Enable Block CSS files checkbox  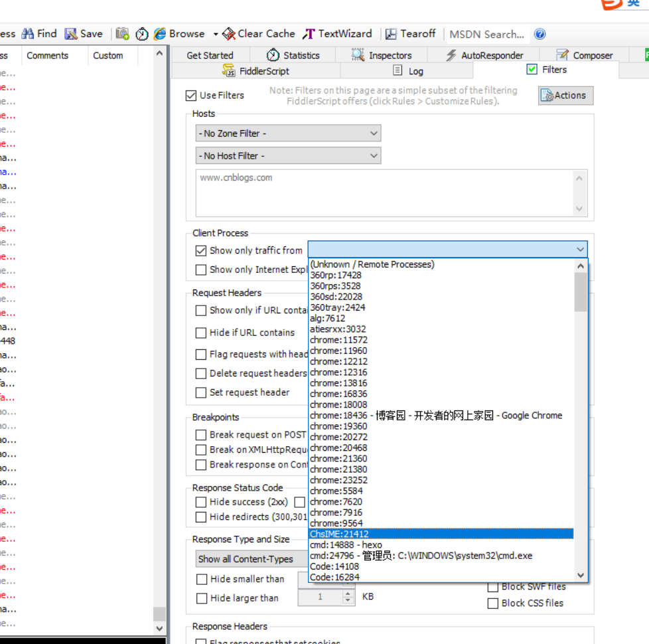[x=492, y=603]
